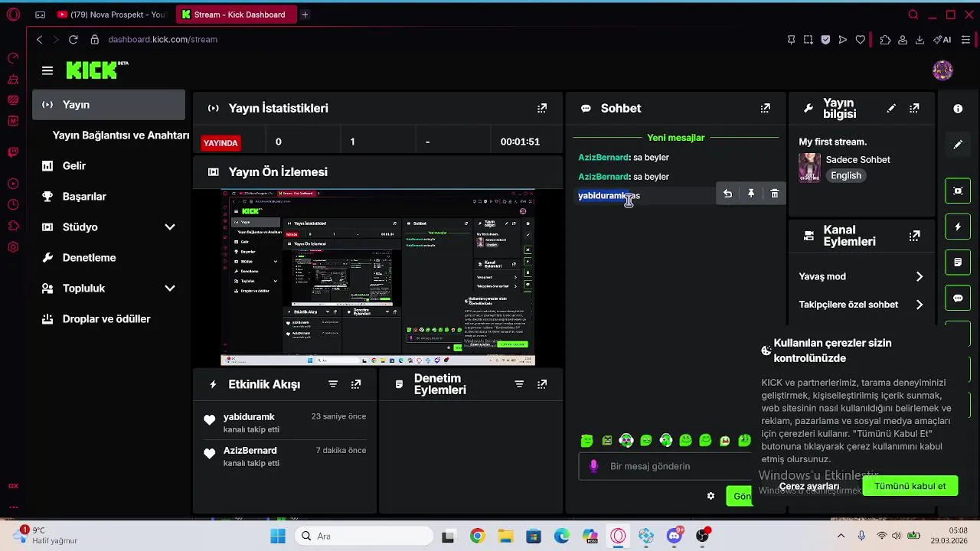The width and height of the screenshot is (980, 551).
Task: Click the pencil icon in right sidebar
Action: [x=958, y=145]
